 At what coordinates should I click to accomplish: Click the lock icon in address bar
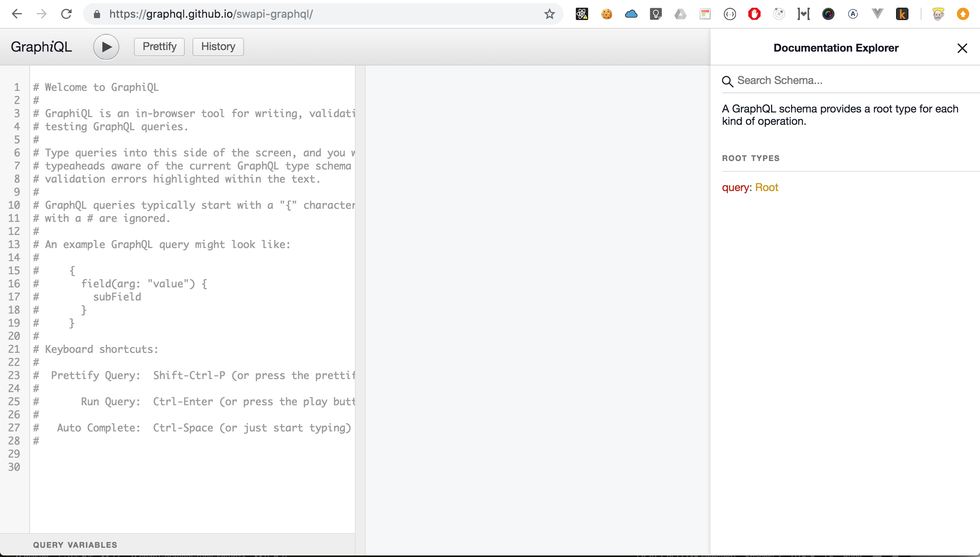[x=97, y=14]
